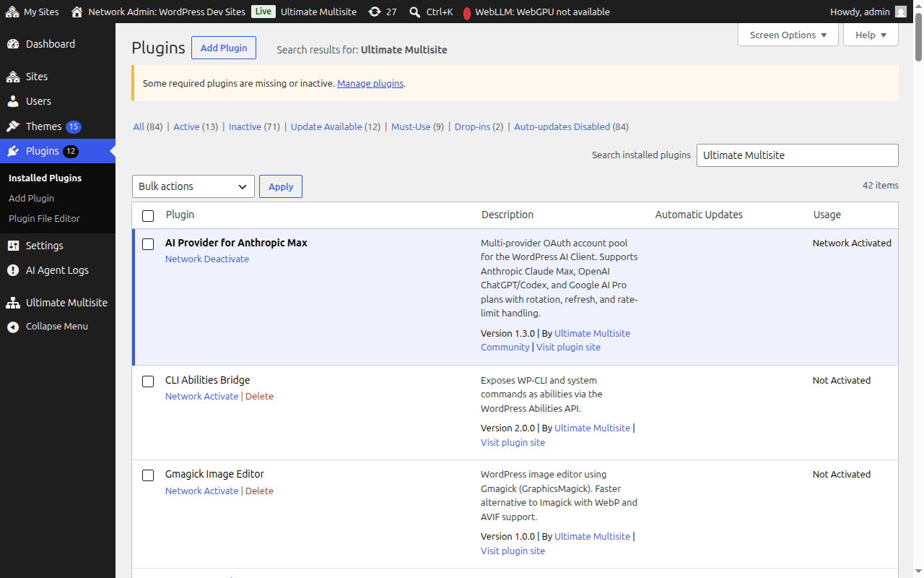Open Plugin File Editor submenu item
The image size is (924, 578).
coord(44,218)
